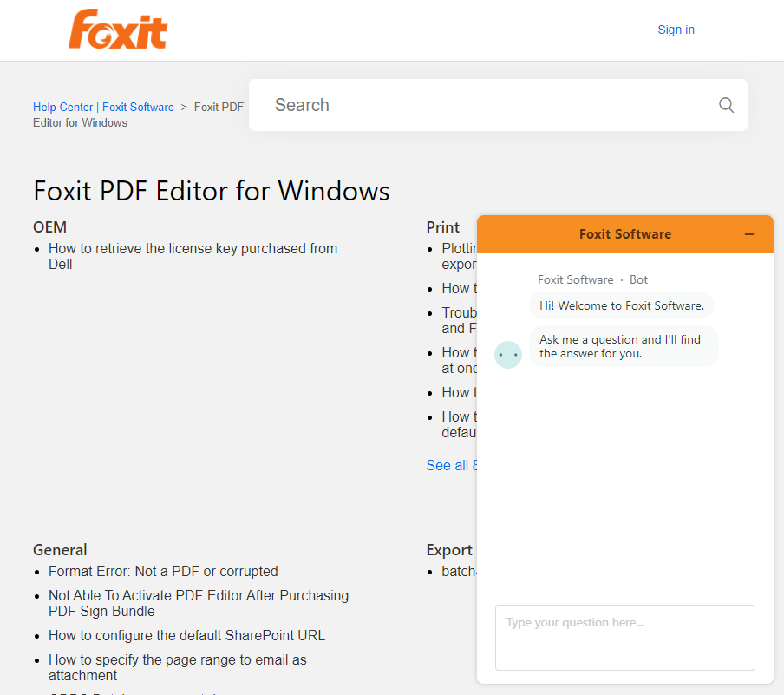This screenshot has height=695, width=784.
Task: Minimize the Foxit Software chat widget
Action: [748, 234]
